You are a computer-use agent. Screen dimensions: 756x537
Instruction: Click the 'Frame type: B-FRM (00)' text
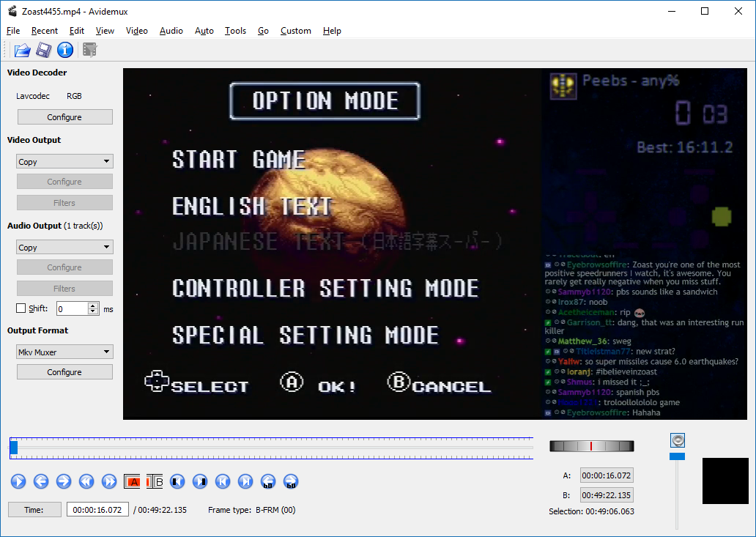[x=252, y=510]
